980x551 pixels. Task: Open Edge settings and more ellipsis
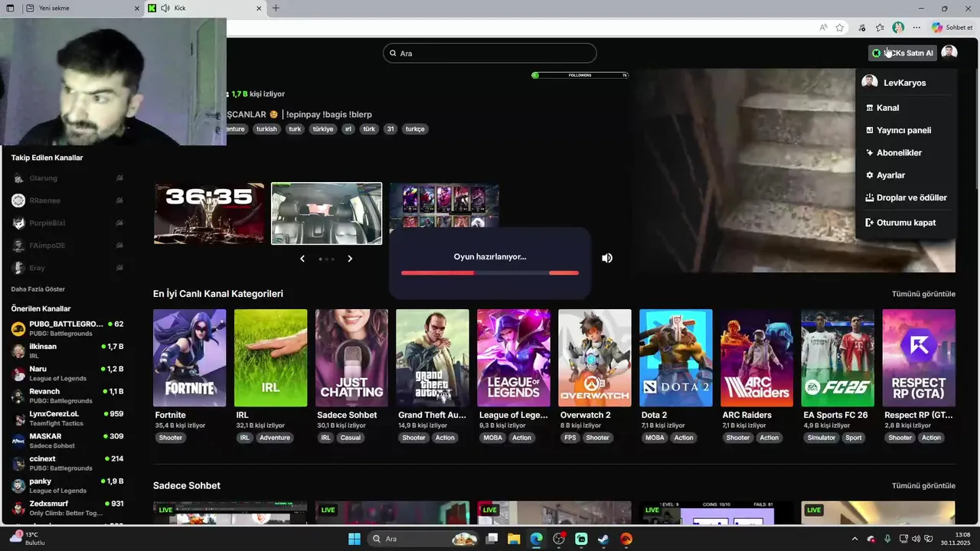pyautogui.click(x=916, y=28)
